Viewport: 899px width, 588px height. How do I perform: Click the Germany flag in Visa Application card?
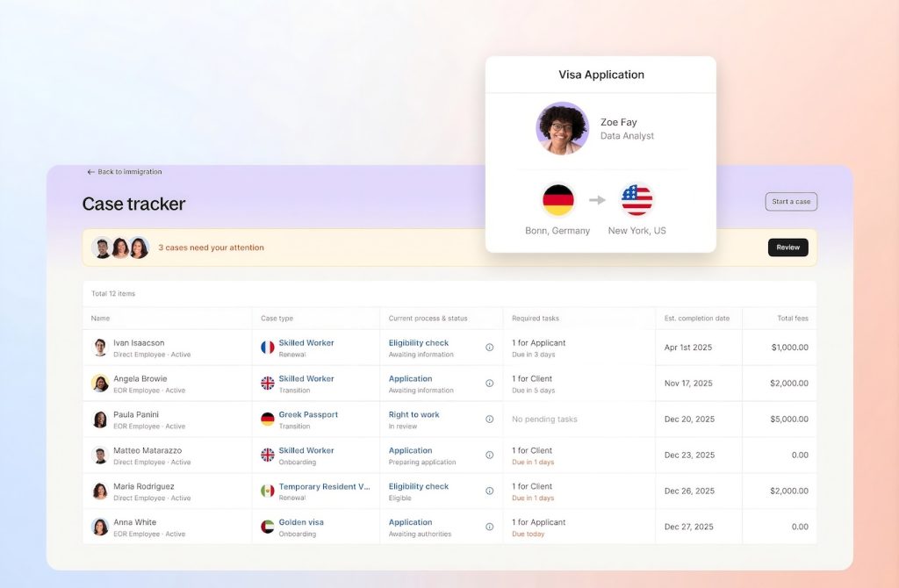tap(557, 200)
